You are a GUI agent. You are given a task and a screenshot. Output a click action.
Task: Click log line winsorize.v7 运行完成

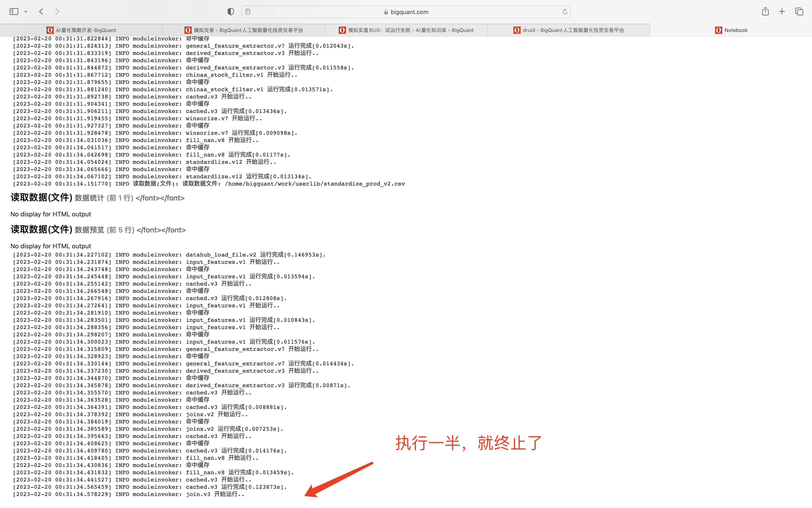pos(155,133)
